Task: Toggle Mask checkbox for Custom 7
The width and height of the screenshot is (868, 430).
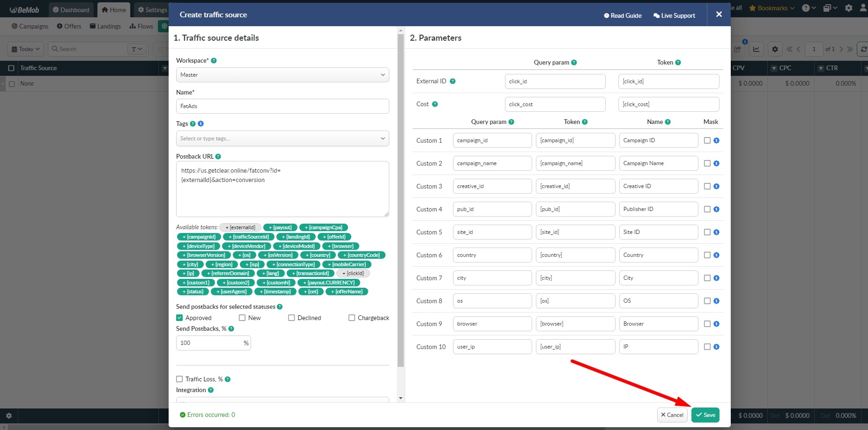Action: point(707,278)
